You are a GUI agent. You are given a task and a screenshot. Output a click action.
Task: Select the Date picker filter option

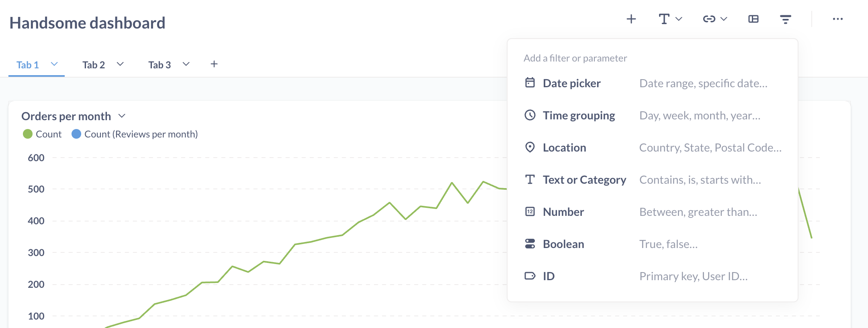[x=571, y=83]
